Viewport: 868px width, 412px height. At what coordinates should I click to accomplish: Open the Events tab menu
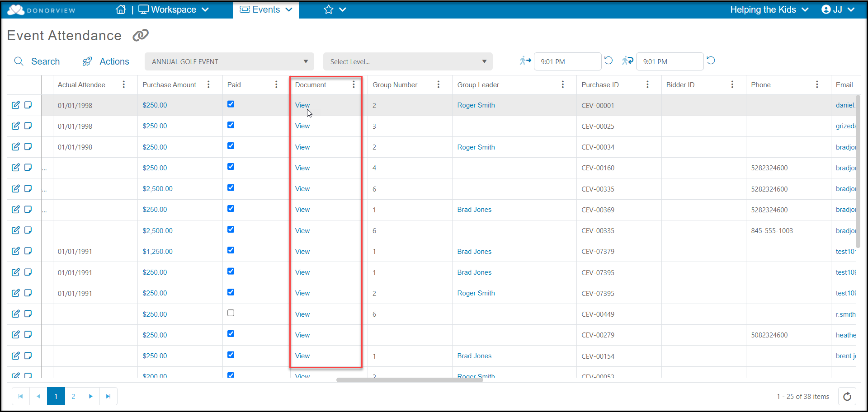[x=266, y=9]
